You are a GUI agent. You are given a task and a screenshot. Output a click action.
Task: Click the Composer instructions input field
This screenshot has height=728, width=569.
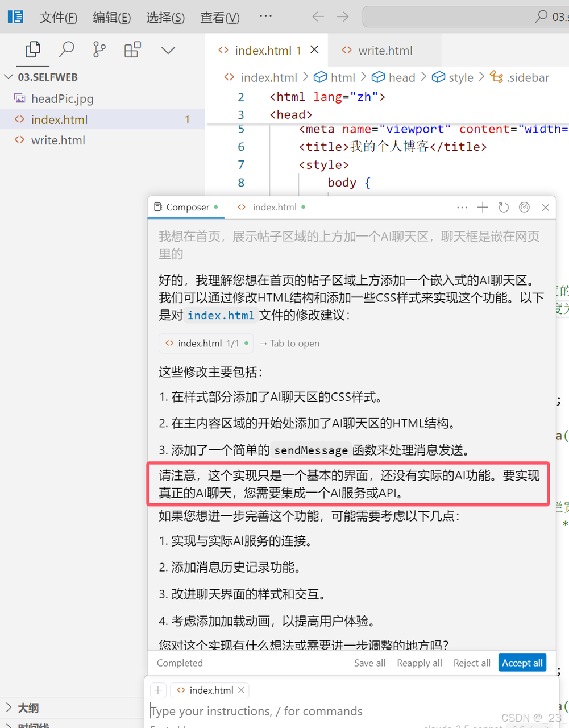(341, 711)
